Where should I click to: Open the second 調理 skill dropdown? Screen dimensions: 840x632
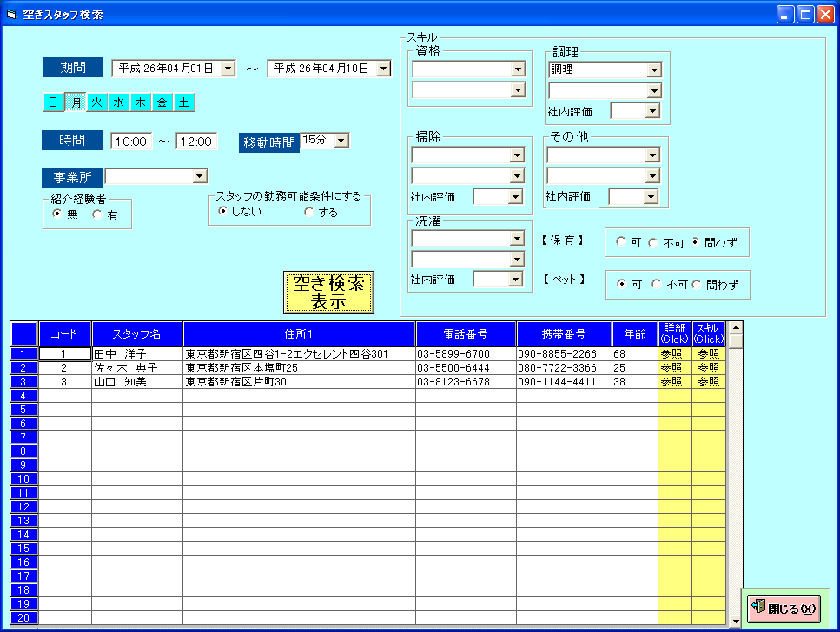coord(654,90)
